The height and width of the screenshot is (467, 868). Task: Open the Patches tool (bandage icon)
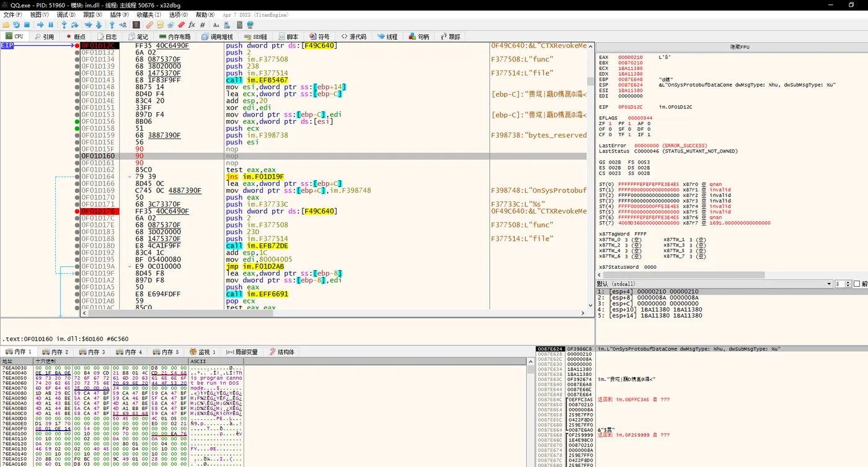click(151, 25)
